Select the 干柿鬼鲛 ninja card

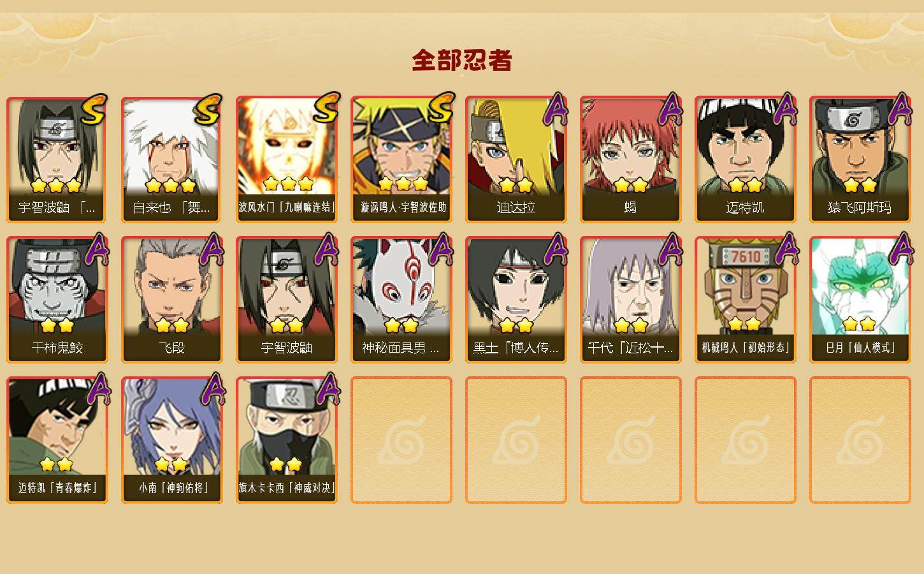click(x=57, y=300)
